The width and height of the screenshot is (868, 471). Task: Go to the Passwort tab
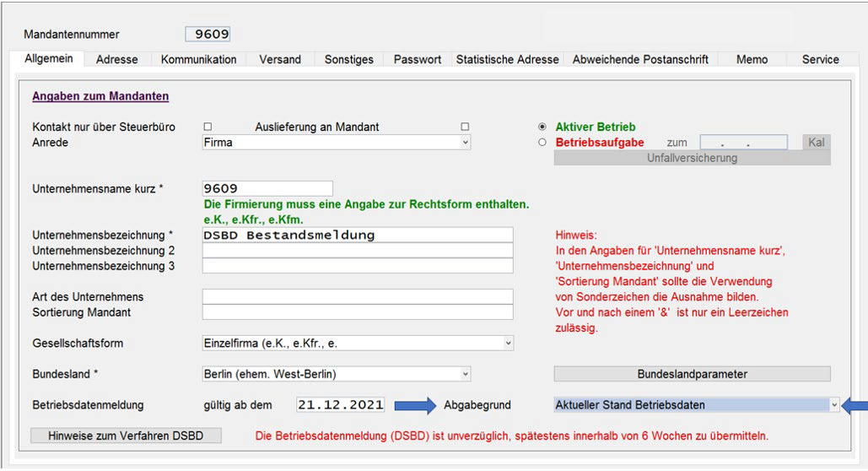pyautogui.click(x=417, y=59)
